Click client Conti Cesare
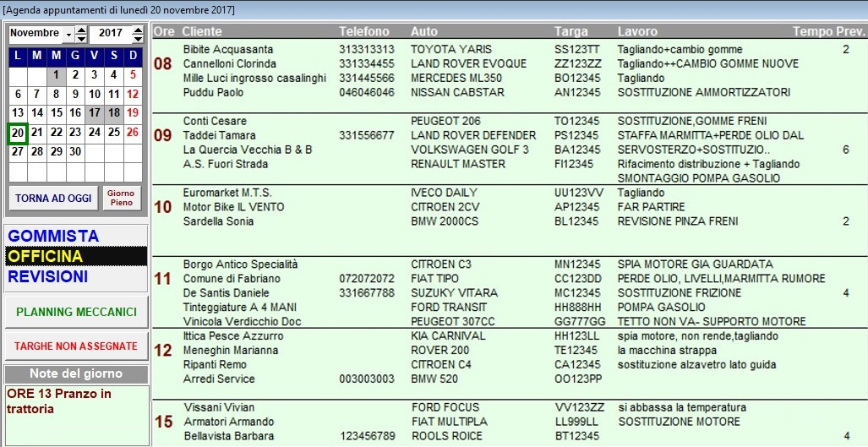 (215, 121)
